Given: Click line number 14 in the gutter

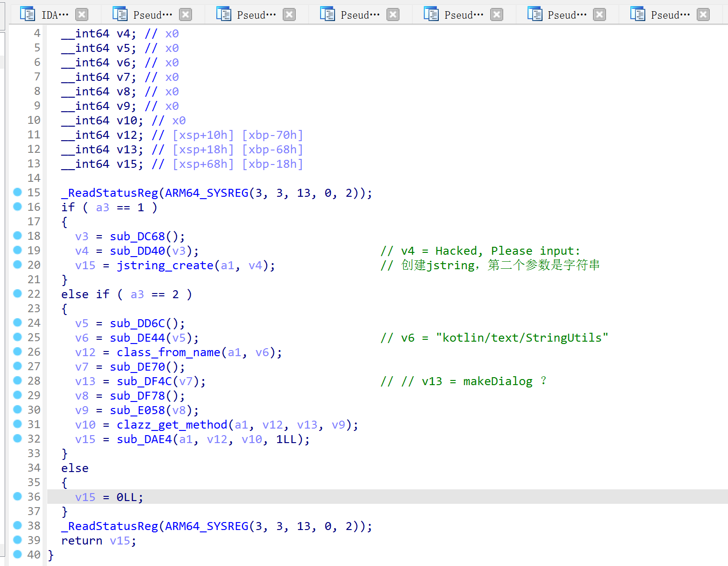Looking at the screenshot, I should coord(34,178).
